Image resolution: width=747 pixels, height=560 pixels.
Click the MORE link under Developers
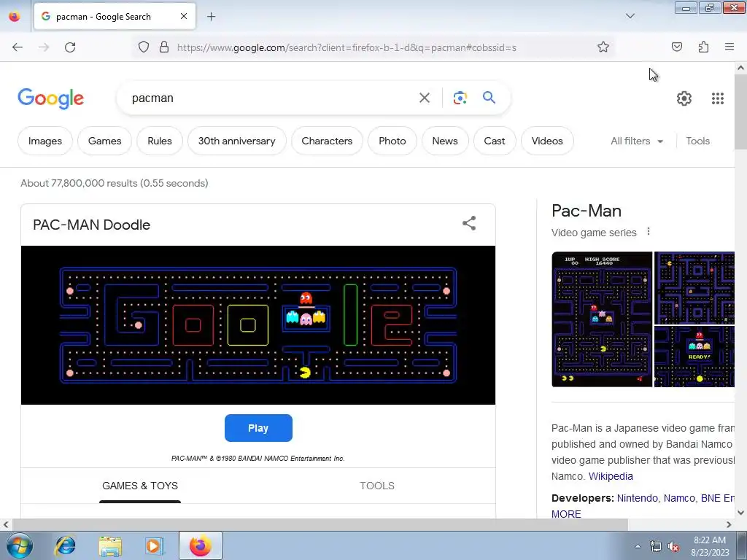click(x=566, y=514)
